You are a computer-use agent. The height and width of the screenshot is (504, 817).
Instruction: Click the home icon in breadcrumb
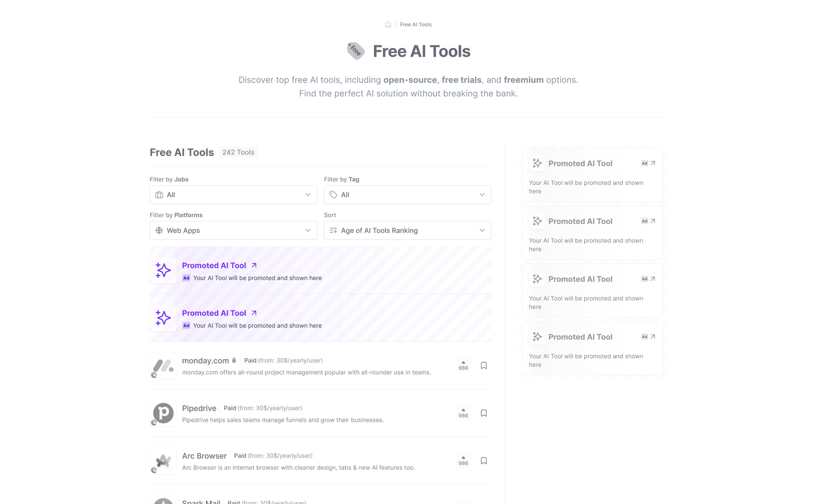pos(388,24)
